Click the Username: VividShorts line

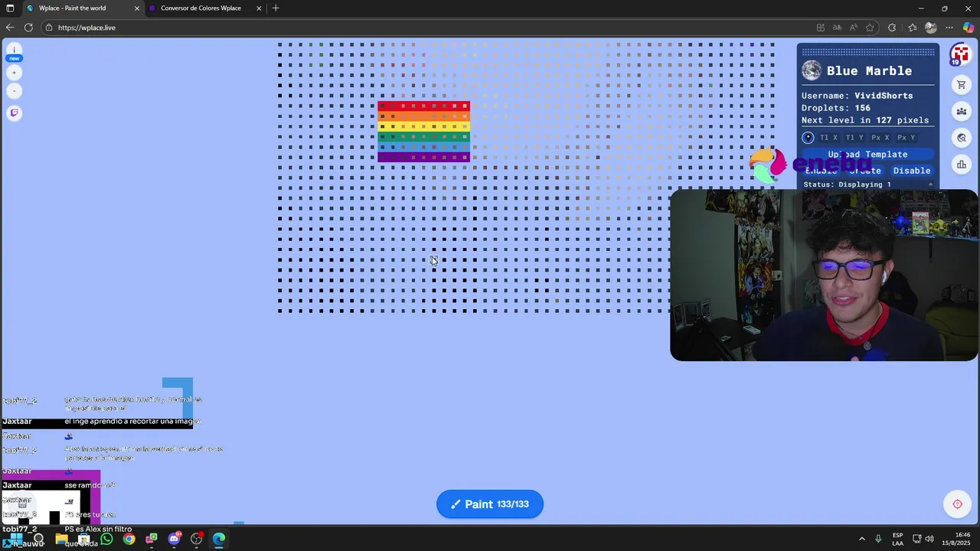(x=857, y=96)
